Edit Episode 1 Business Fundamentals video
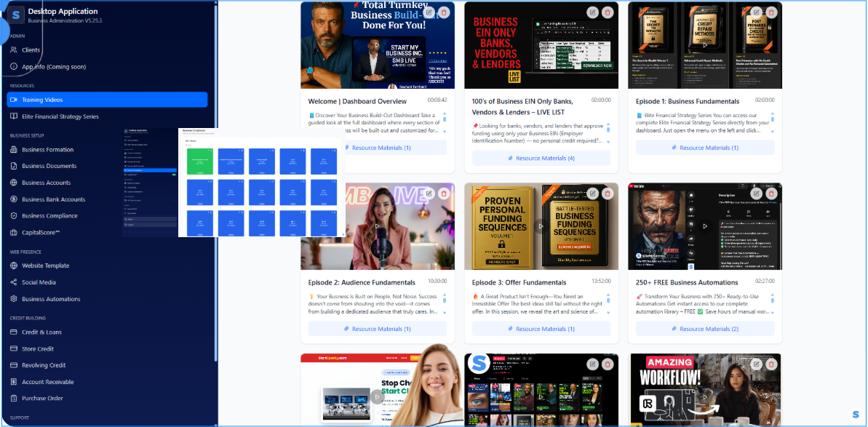The width and height of the screenshot is (868, 427). (756, 12)
